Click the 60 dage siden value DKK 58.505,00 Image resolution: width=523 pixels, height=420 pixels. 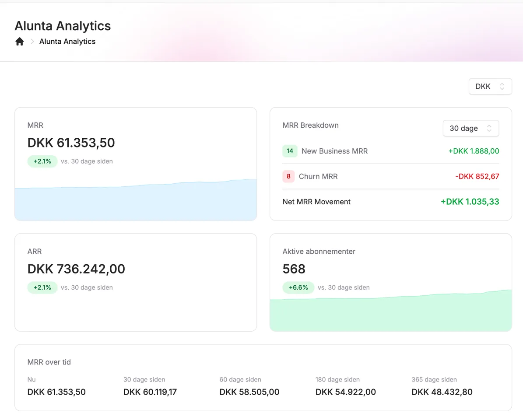click(249, 392)
